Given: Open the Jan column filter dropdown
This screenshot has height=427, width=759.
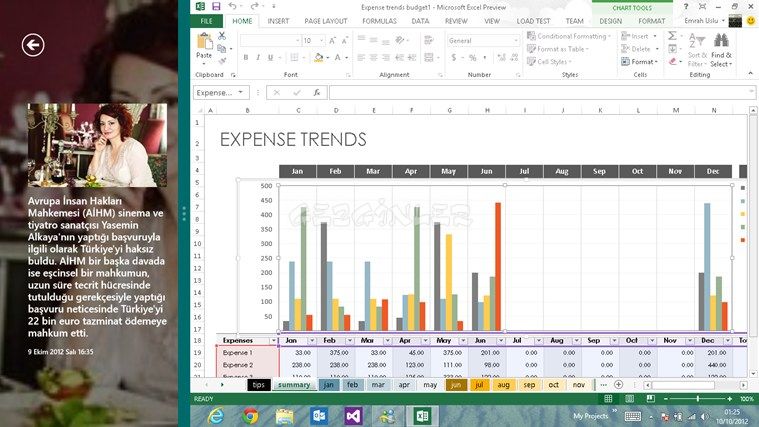Looking at the screenshot, I should [x=311, y=341].
